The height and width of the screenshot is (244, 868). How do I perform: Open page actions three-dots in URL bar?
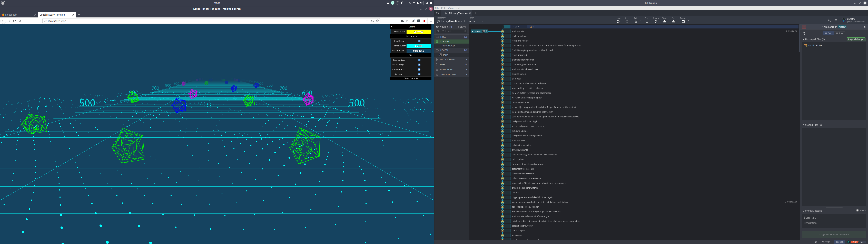coord(368,21)
